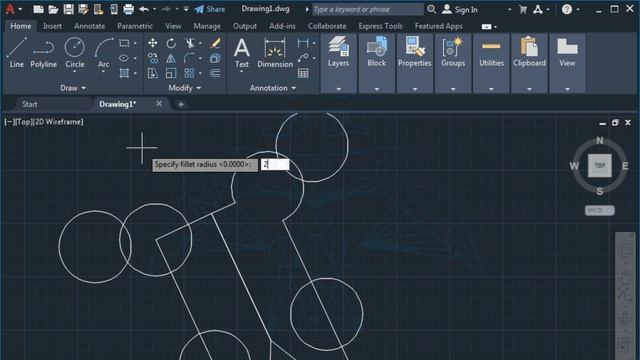The height and width of the screenshot is (360, 640).
Task: Open the Circle tool dropdown arrow
Action: tap(75, 72)
